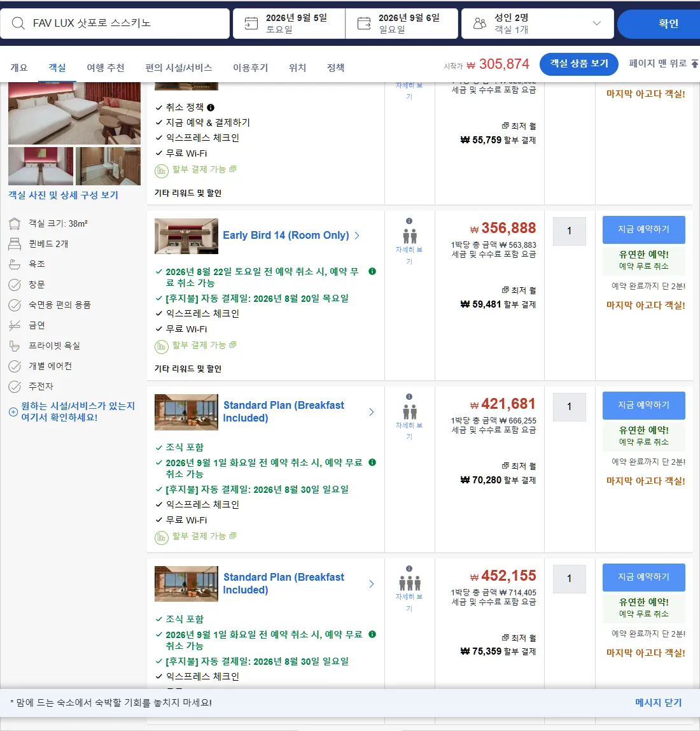This screenshot has height=731, width=700.
Task: Click the hotel search input field
Action: click(x=115, y=24)
